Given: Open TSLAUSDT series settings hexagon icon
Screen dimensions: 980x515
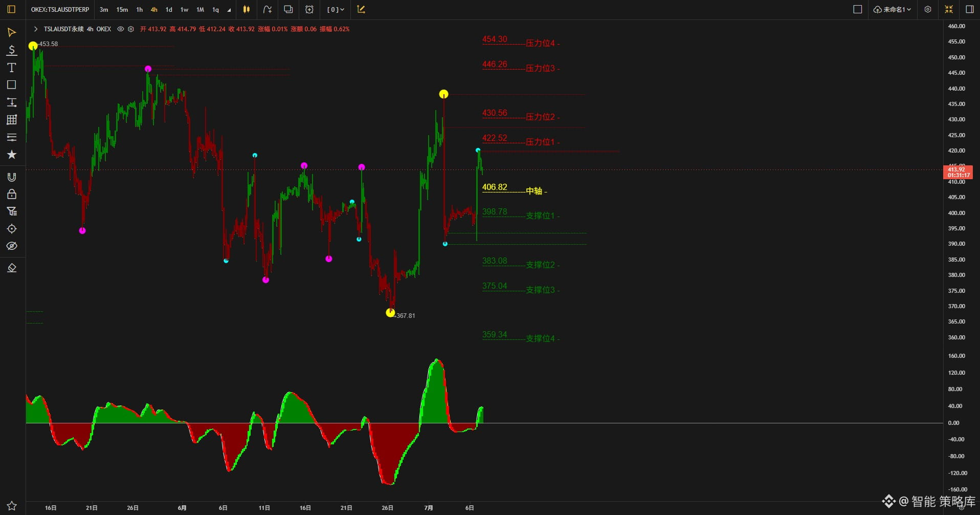Looking at the screenshot, I should (131, 29).
